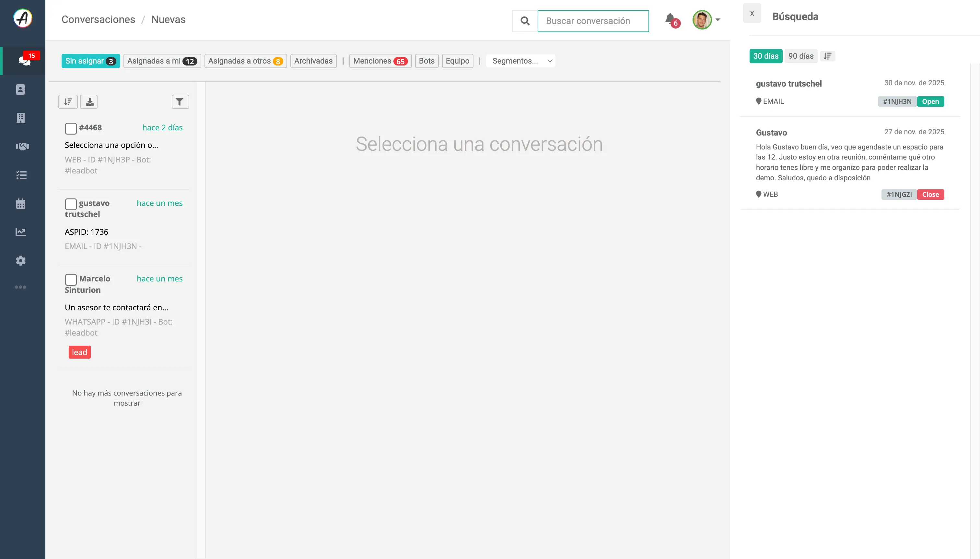Expand the Segmentos dropdown

pos(520,61)
